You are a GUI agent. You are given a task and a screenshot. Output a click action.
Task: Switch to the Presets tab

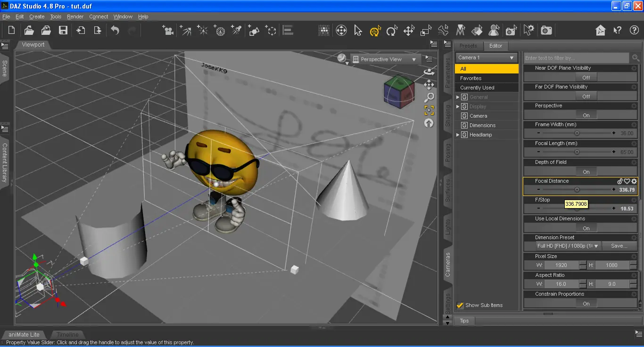tap(469, 46)
